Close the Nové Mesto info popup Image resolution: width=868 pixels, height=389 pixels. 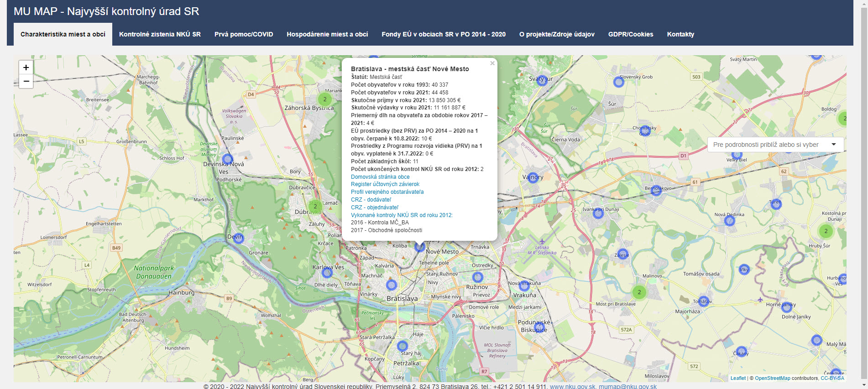pos(492,63)
